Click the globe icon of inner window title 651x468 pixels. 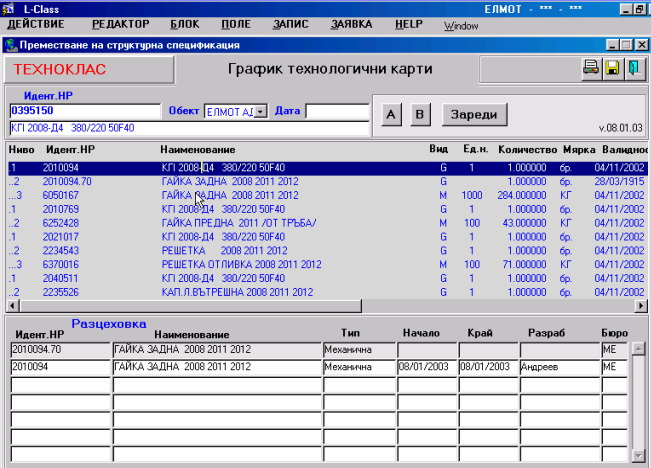[11, 45]
